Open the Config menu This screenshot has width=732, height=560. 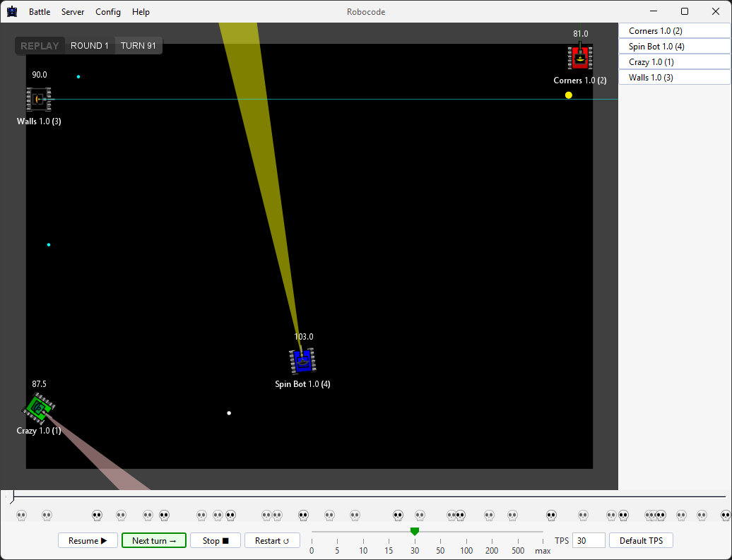click(108, 12)
